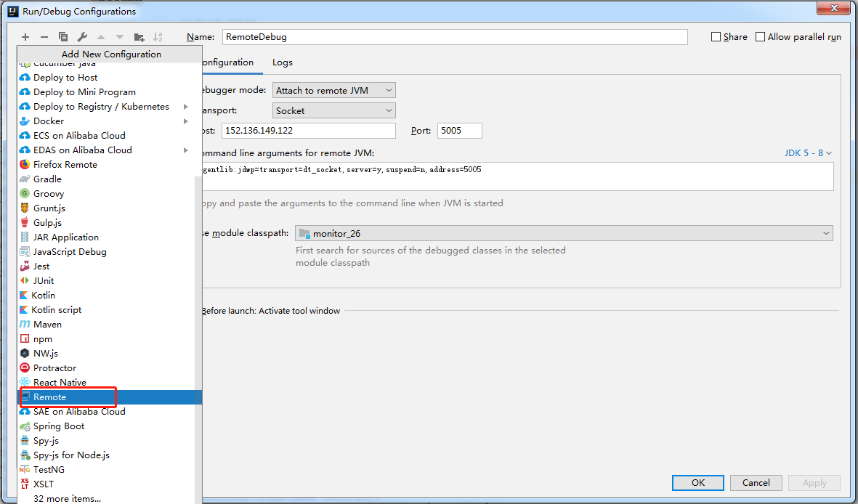Click the Name field containing RemoteDebug
This screenshot has width=858, height=504.
tap(455, 37)
